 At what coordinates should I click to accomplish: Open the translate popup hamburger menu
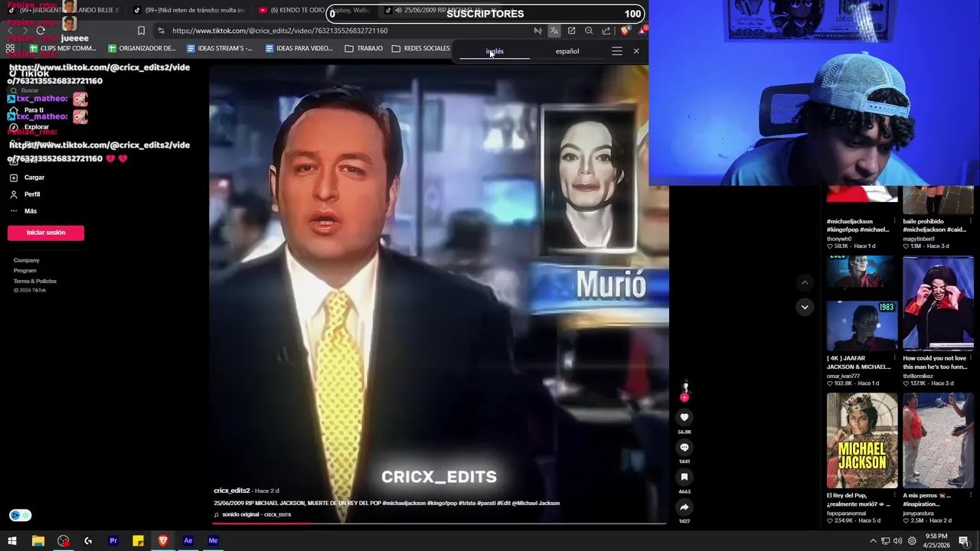point(617,51)
